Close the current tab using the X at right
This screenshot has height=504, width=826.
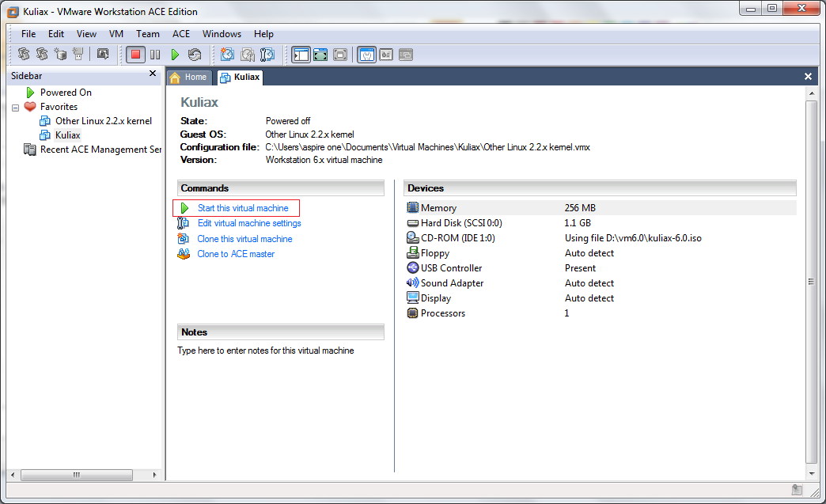click(x=808, y=77)
